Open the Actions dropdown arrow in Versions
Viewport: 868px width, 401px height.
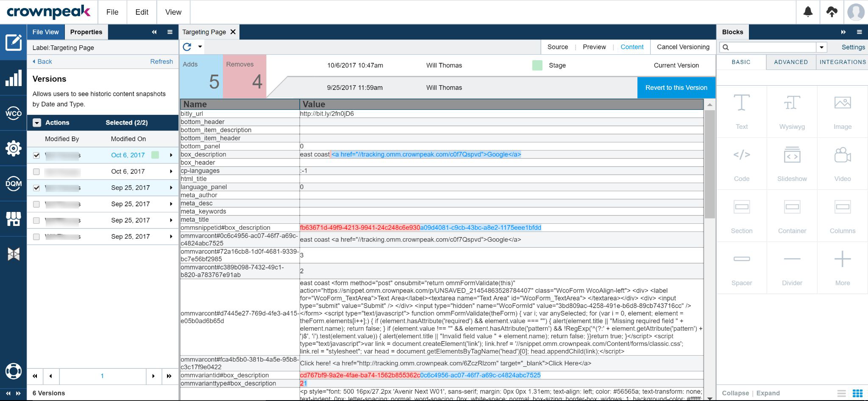click(x=37, y=123)
